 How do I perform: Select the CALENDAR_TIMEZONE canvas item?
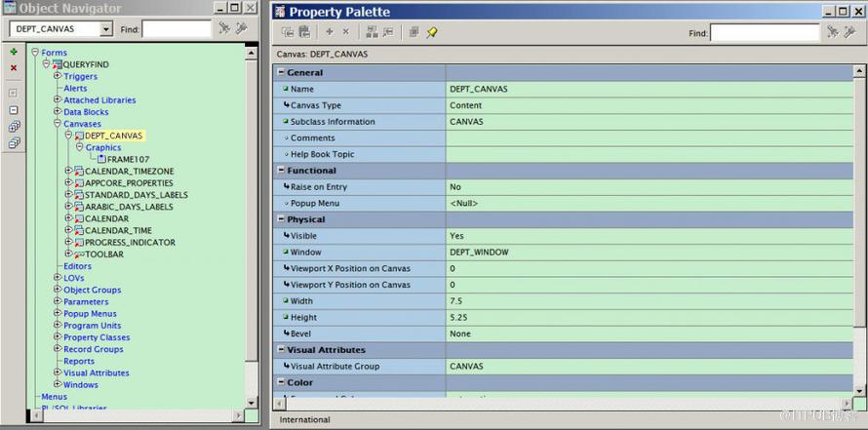pos(129,172)
